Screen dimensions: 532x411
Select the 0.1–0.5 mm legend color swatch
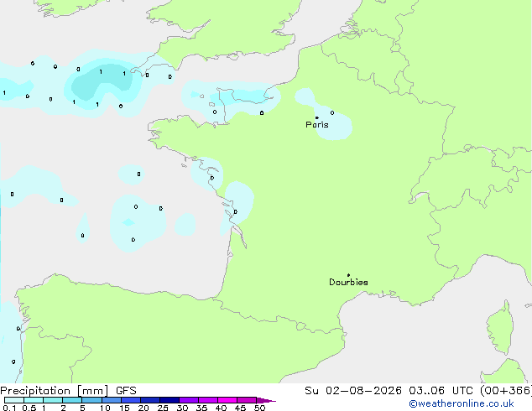click(14, 400)
